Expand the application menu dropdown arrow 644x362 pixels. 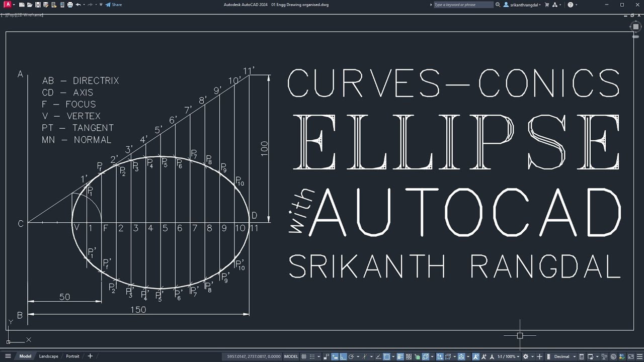tap(14, 5)
